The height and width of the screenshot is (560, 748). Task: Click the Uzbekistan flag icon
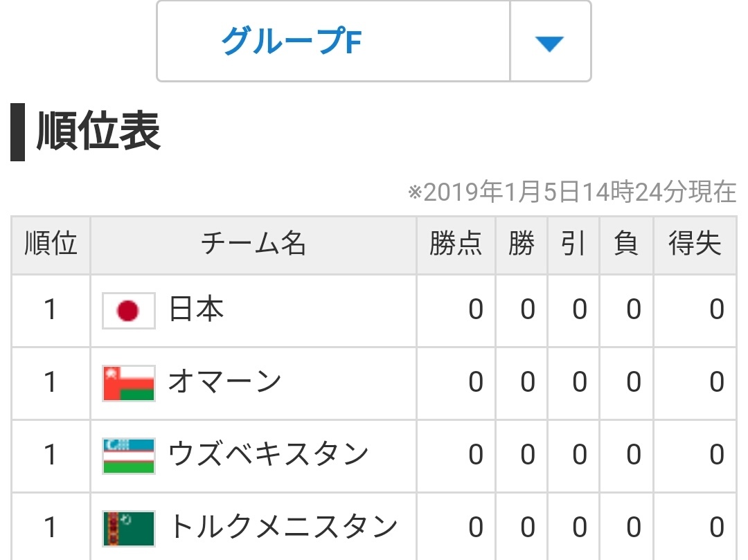pos(129,455)
